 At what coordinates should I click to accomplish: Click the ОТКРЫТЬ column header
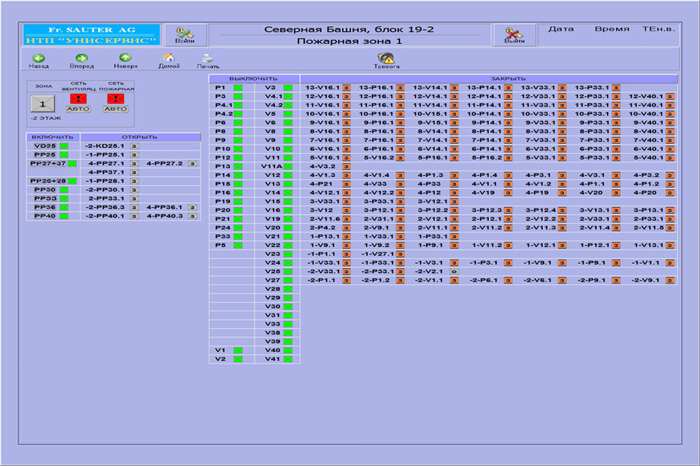140,137
